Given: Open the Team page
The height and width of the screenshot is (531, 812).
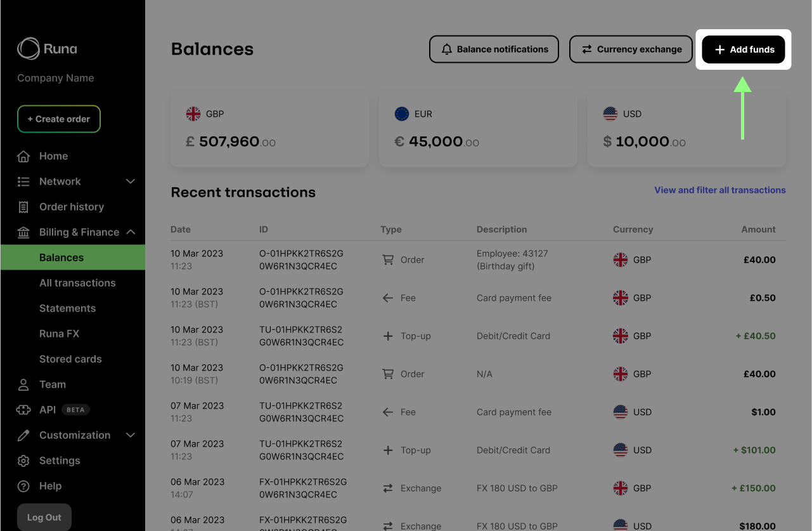Looking at the screenshot, I should point(53,384).
